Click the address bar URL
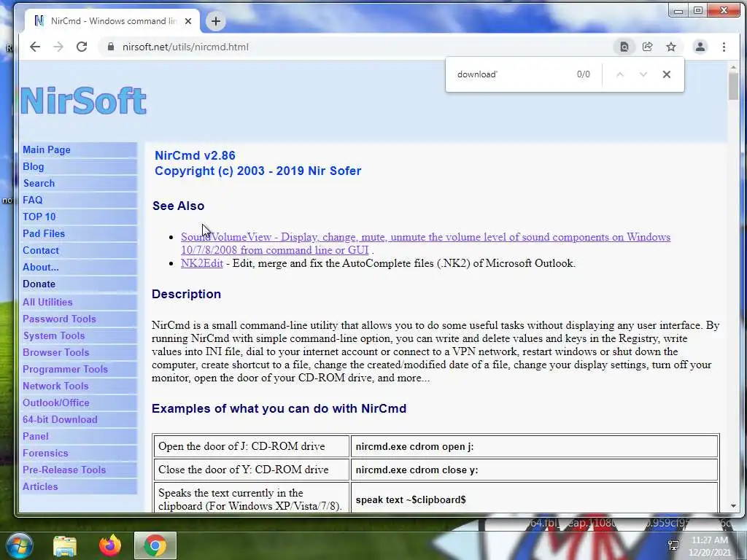This screenshot has height=560, width=747. coord(185,47)
